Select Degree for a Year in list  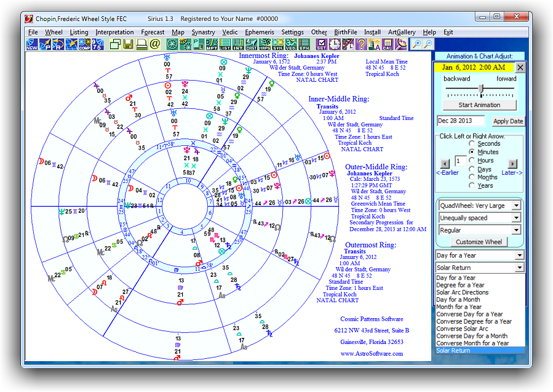point(480,285)
